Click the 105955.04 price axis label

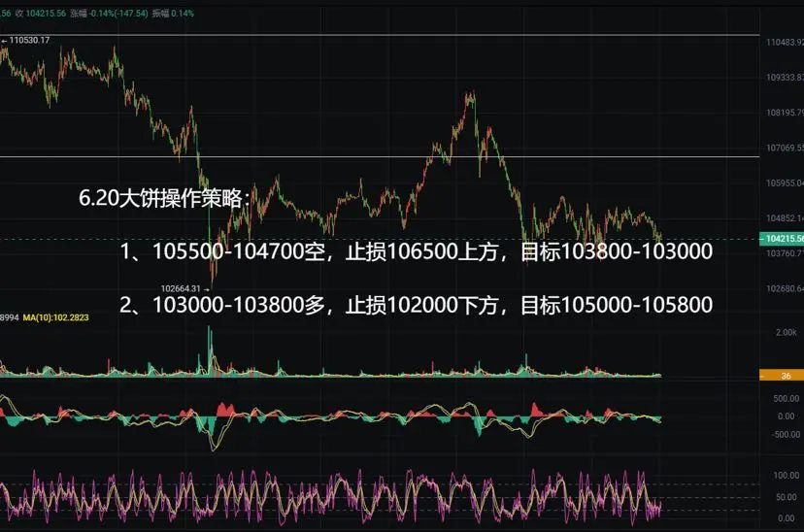click(785, 183)
